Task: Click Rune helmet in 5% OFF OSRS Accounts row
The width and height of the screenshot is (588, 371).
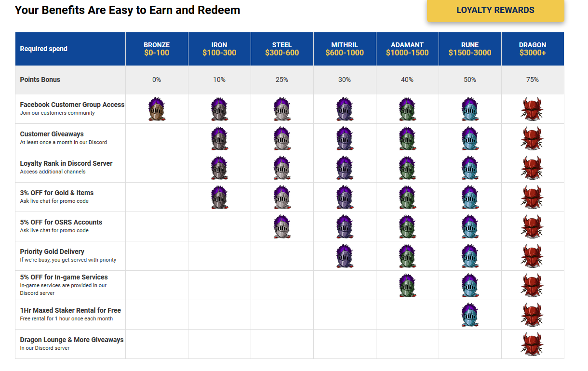Action: point(470,226)
